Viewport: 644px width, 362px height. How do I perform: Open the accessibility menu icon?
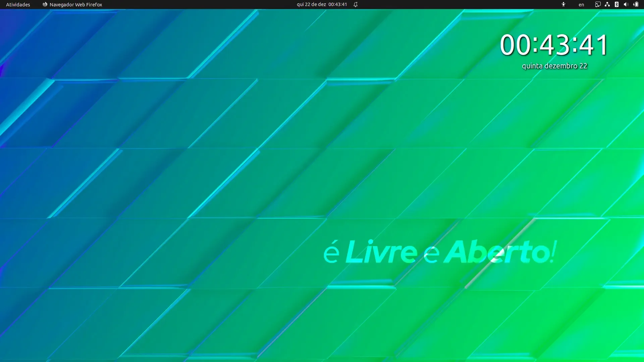click(x=563, y=4)
